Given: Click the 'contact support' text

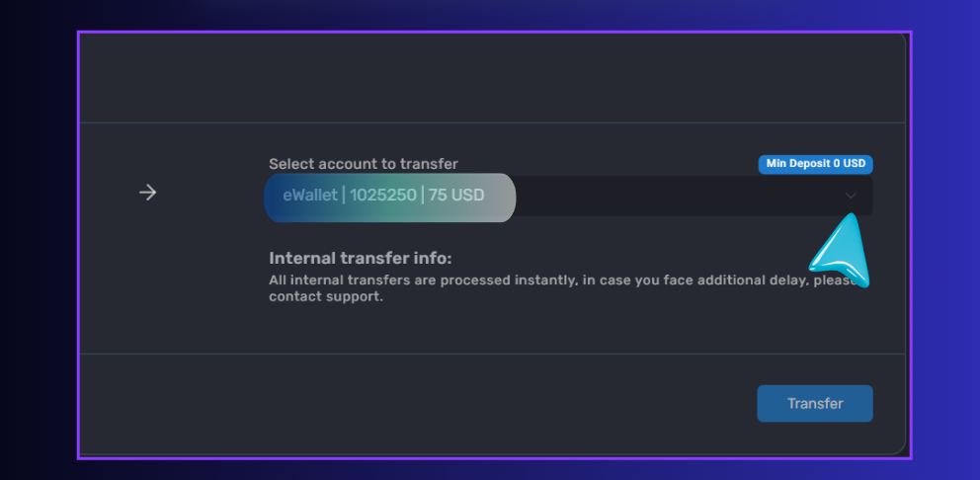Looking at the screenshot, I should pos(324,297).
